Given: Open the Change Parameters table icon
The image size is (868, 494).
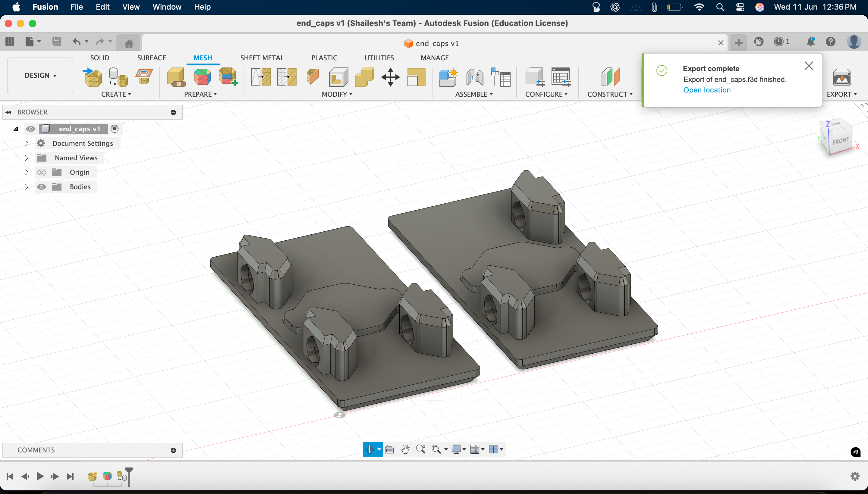Looking at the screenshot, I should point(561,77).
